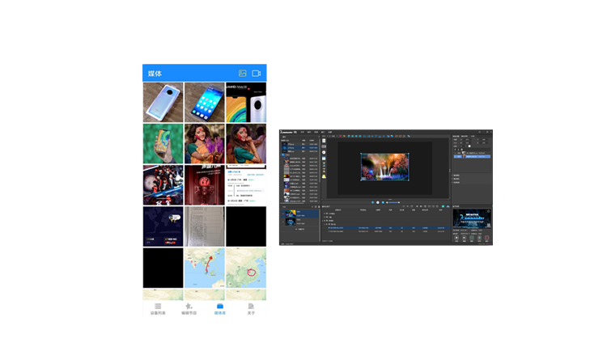
Task: Open the 关于 tab in the bottom bar
Action: tap(251, 309)
